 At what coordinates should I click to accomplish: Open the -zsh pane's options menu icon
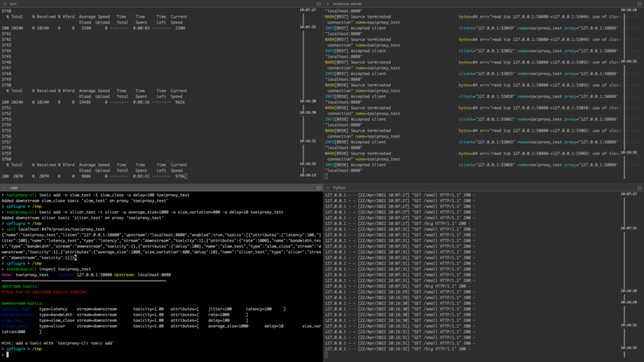pos(318,187)
